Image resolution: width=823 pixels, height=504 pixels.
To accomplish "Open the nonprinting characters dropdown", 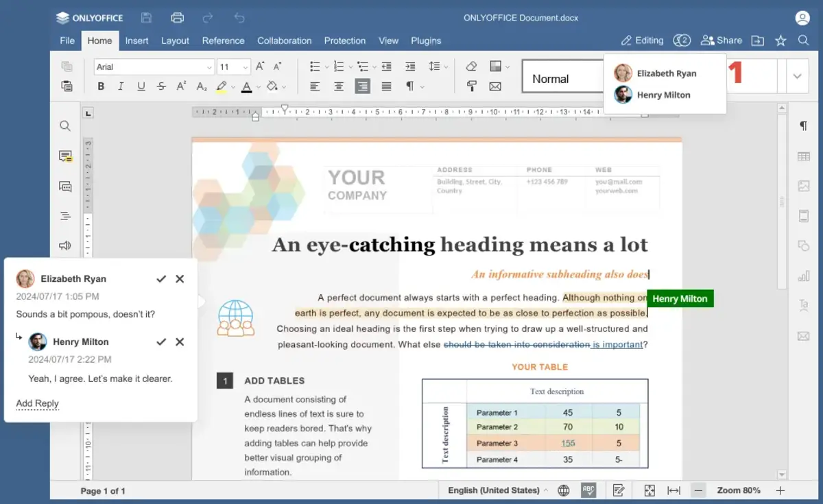I will (422, 87).
